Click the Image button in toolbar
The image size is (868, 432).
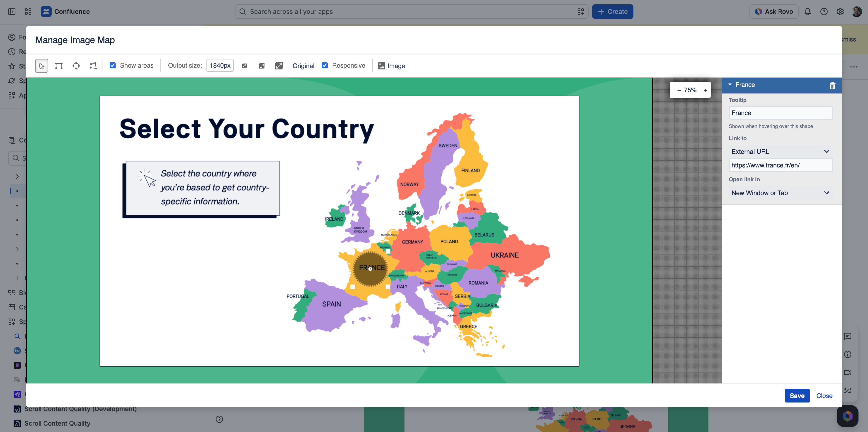click(x=392, y=66)
